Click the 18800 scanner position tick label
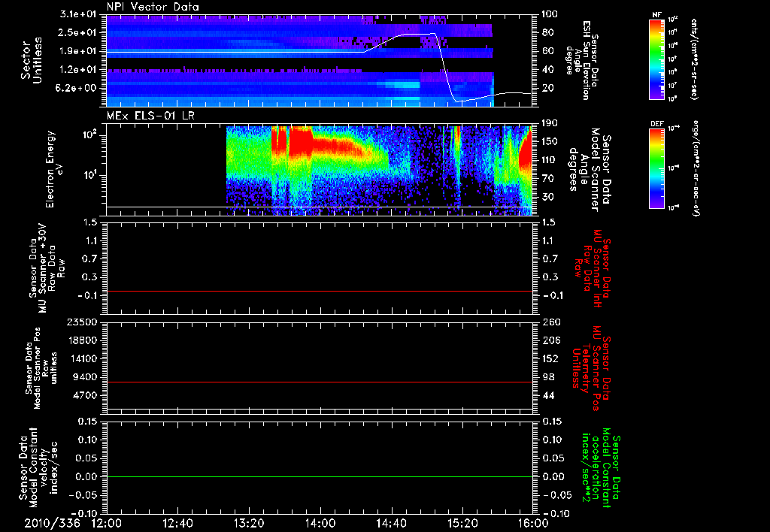The width and height of the screenshot is (770, 532). tap(81, 340)
